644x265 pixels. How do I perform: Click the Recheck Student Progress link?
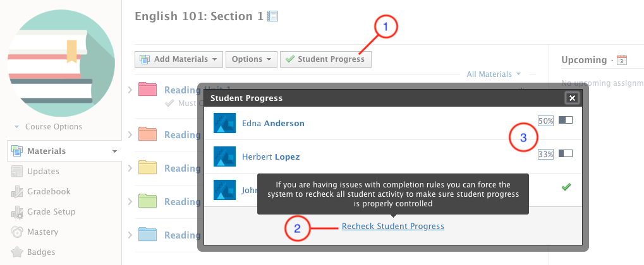392,226
